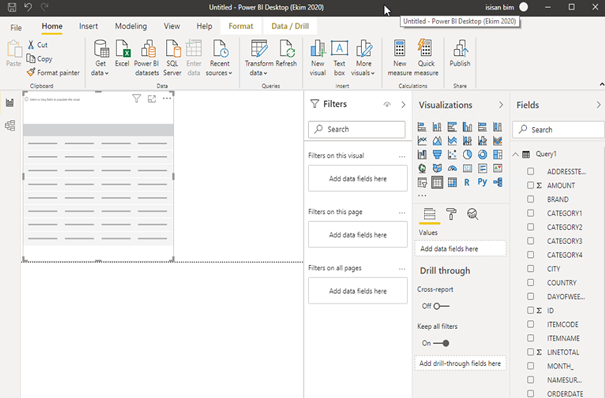Click the Publish button

click(x=460, y=53)
